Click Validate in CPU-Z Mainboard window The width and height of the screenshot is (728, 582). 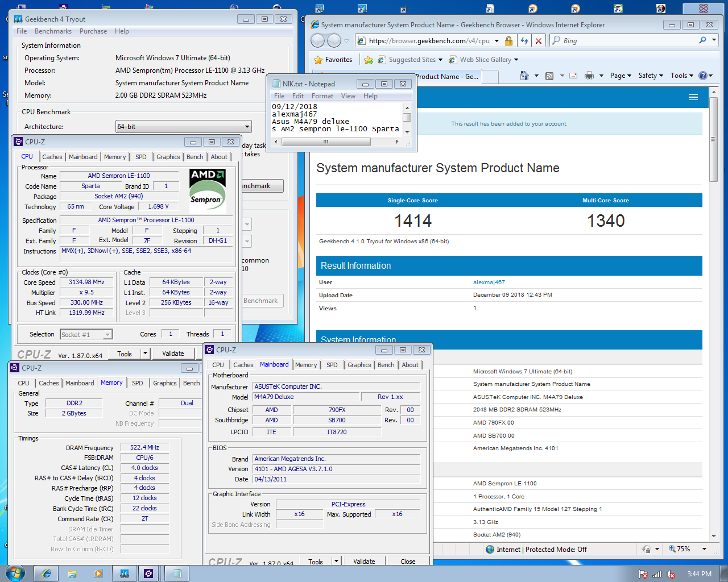tap(364, 561)
